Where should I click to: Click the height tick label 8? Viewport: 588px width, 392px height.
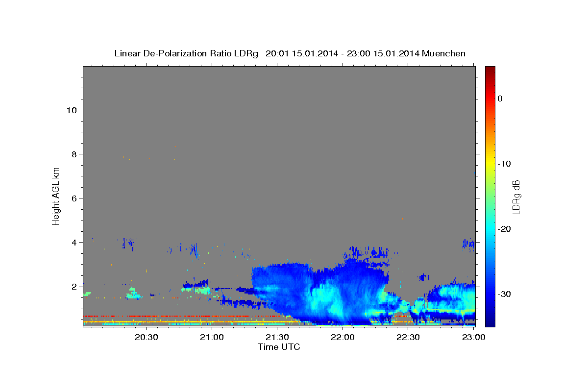coord(74,154)
